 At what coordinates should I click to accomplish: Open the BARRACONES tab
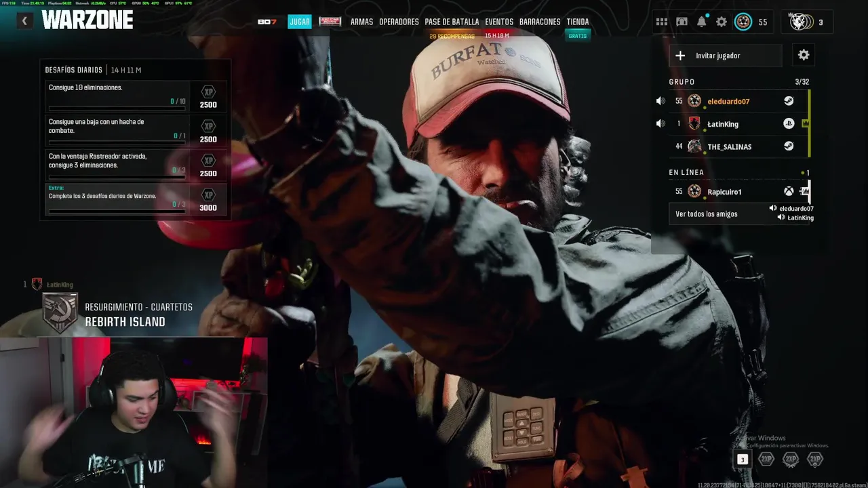pos(540,22)
